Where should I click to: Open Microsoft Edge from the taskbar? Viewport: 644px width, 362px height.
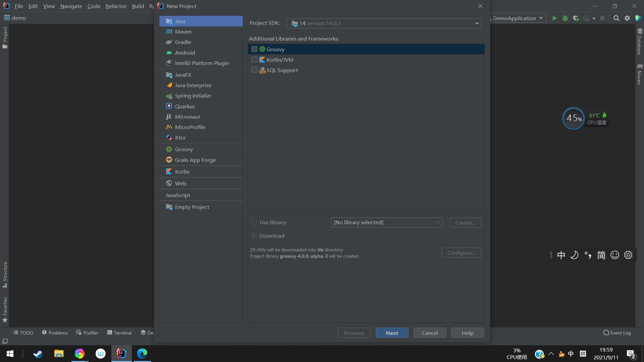click(142, 354)
